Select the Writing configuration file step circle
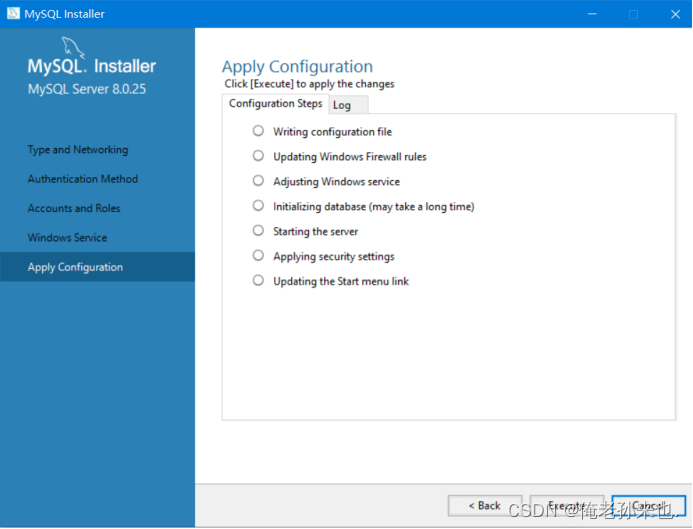The image size is (693, 529). 258,131
